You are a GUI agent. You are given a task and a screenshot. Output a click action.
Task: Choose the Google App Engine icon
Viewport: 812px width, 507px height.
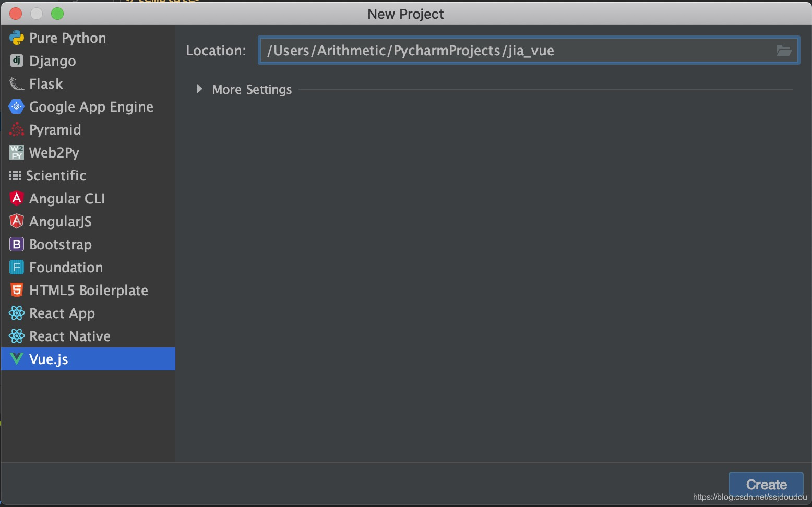(x=16, y=106)
